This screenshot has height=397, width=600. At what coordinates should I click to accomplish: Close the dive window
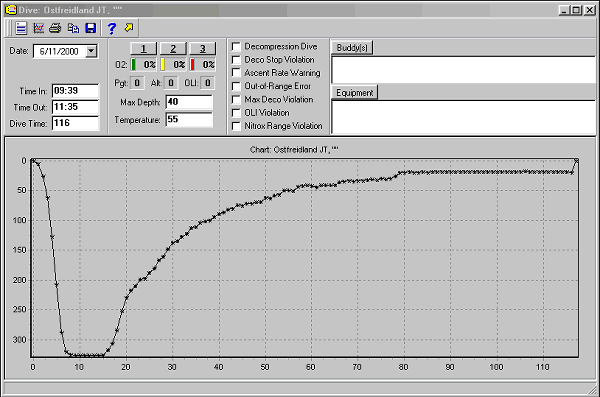[590, 10]
